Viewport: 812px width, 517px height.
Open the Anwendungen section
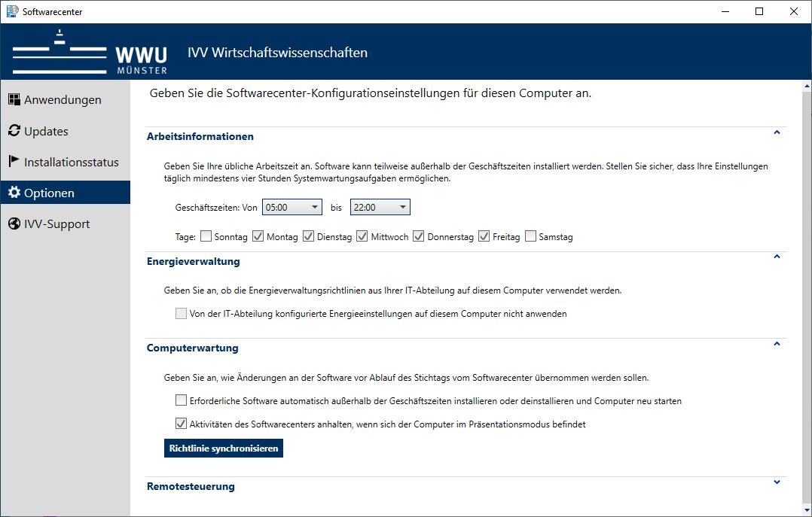(66, 100)
